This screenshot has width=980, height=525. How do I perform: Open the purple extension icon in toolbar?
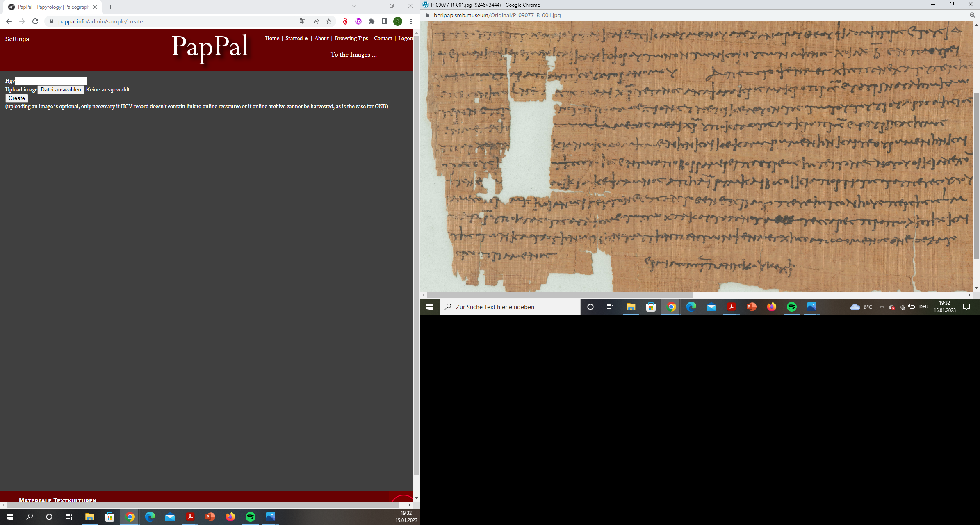click(x=358, y=21)
